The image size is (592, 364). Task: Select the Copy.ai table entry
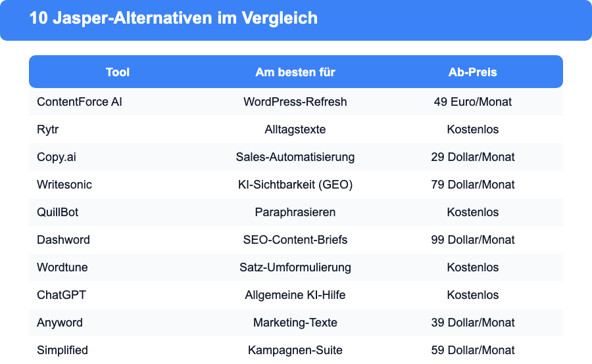57,157
